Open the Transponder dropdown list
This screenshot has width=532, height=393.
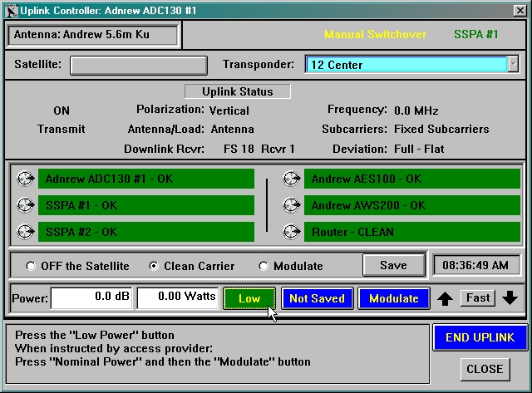pyautogui.click(x=513, y=64)
